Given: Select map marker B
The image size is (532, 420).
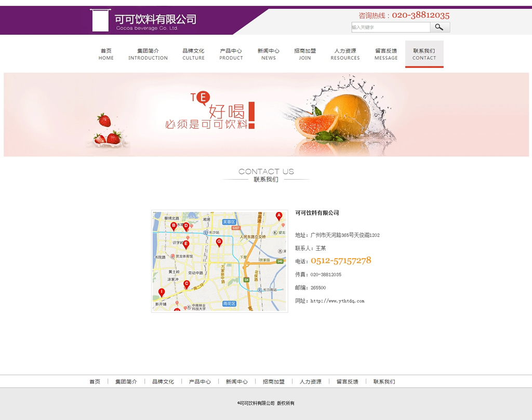Looking at the screenshot, I should coord(174,225).
